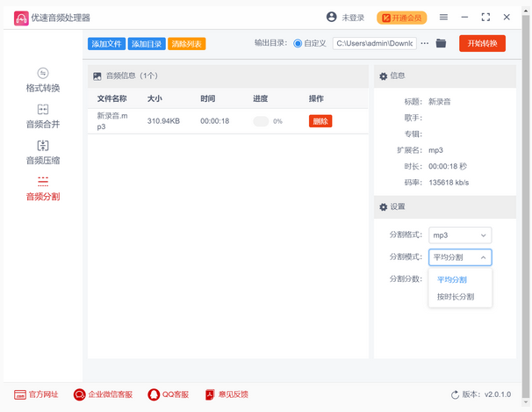
Task: Click the version refresh icon
Action: tap(455, 394)
